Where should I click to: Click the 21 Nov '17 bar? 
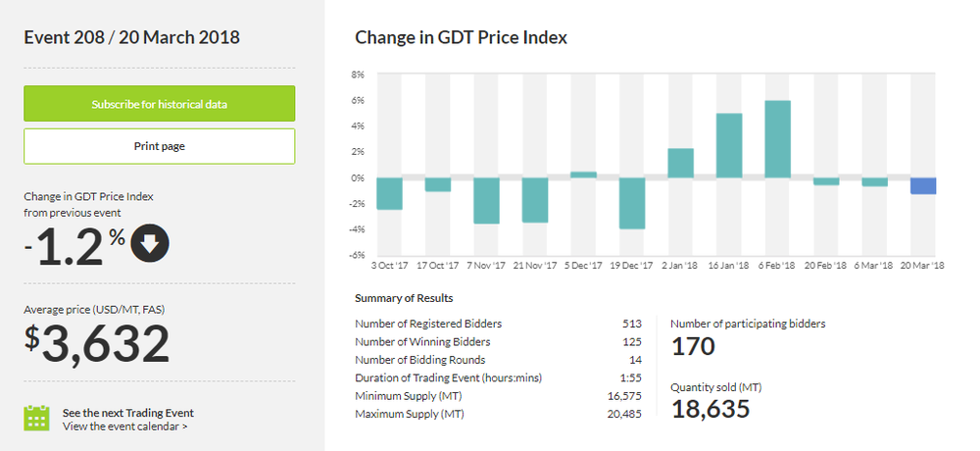click(535, 200)
